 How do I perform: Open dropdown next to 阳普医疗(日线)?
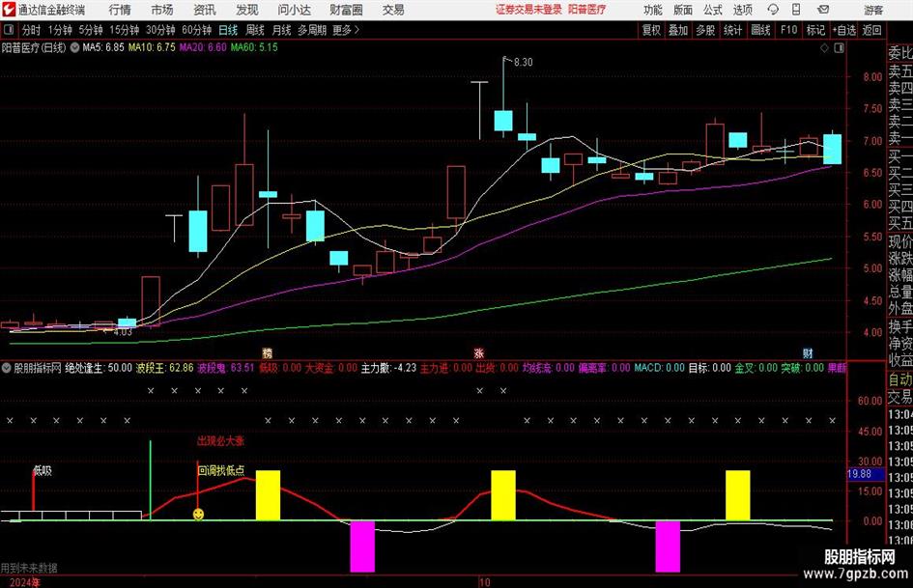tap(74, 47)
